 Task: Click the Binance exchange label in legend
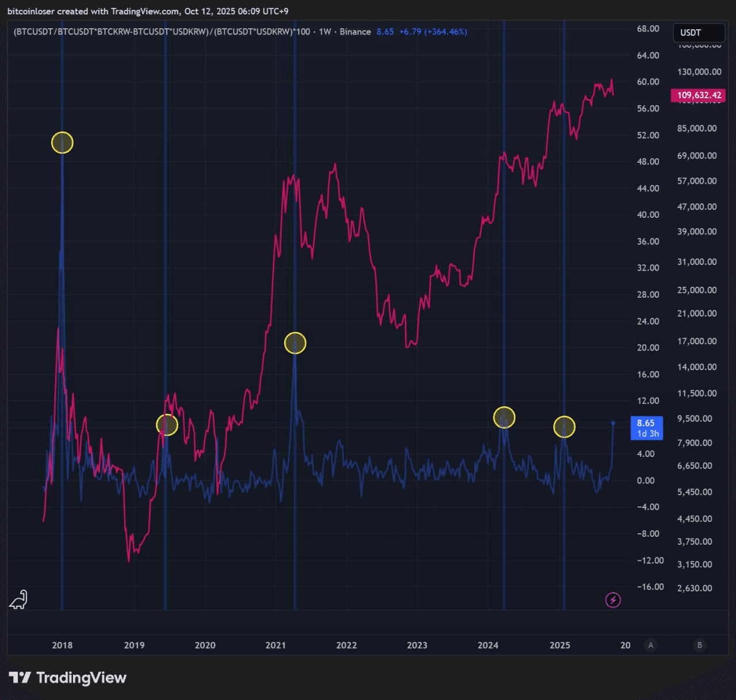click(355, 32)
